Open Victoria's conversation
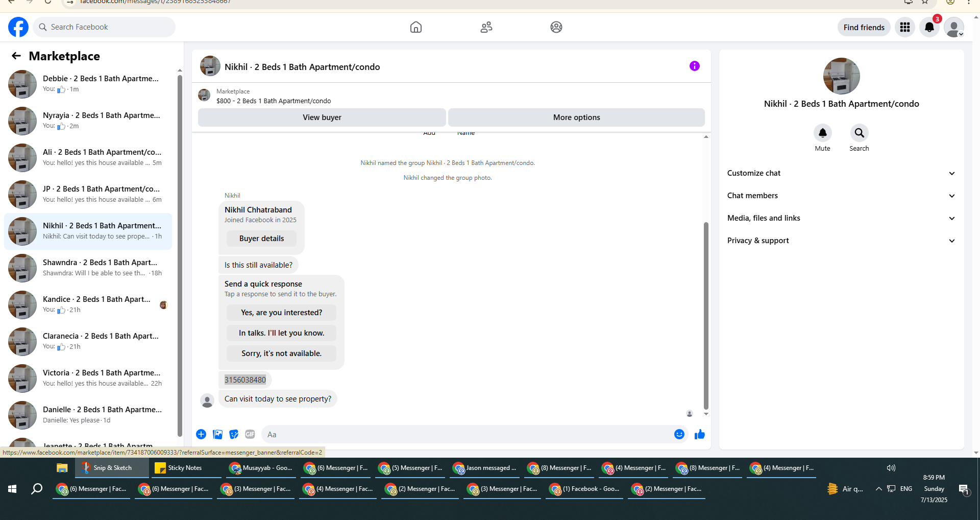Viewport: 980px width, 520px height. (88, 379)
